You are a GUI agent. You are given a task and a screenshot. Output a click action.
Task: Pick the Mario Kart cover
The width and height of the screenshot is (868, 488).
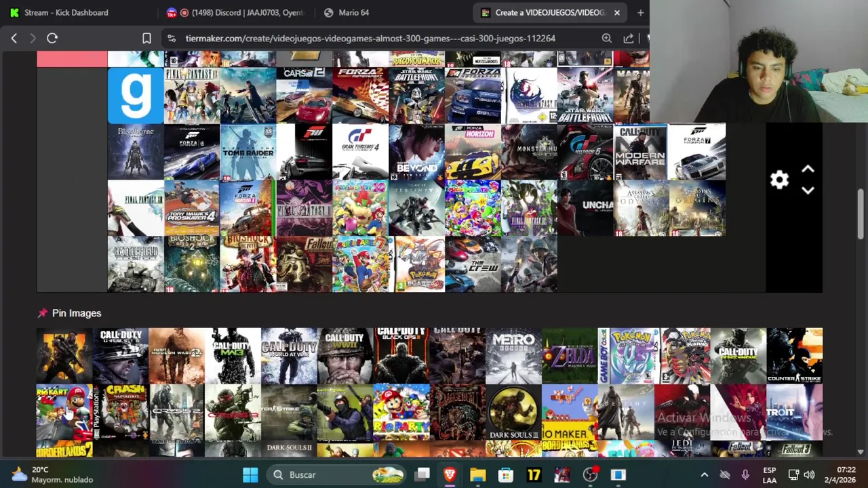pyautogui.click(x=64, y=412)
